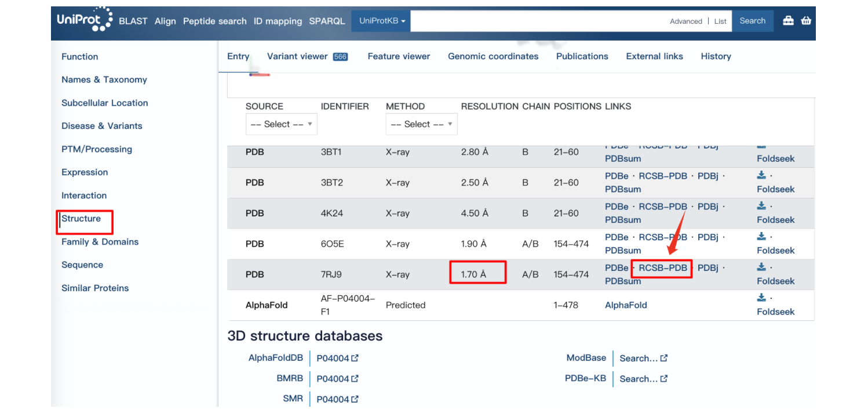Screen dimensions: 868x420
Task: Jump to the Structure section
Action: click(x=81, y=219)
